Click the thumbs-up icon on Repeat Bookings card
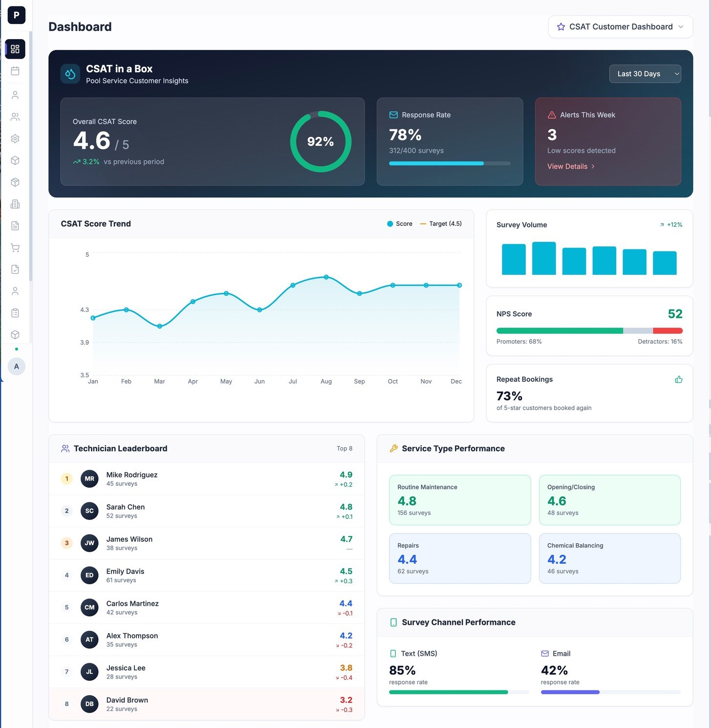Viewport: 711px width, 728px height. tap(678, 379)
